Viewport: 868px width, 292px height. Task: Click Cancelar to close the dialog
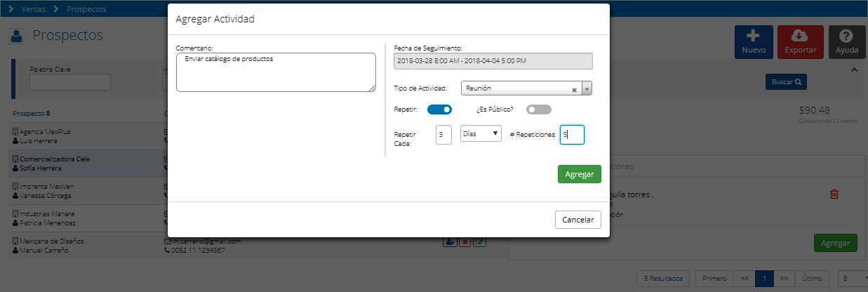coord(578,220)
